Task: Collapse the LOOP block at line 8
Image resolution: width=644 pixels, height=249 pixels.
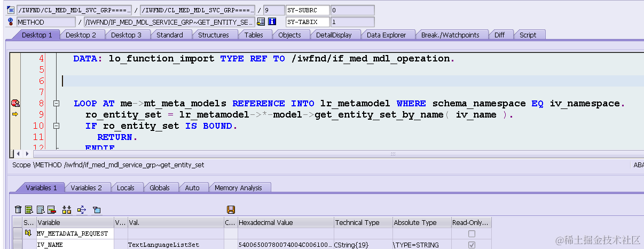Action: (x=56, y=103)
